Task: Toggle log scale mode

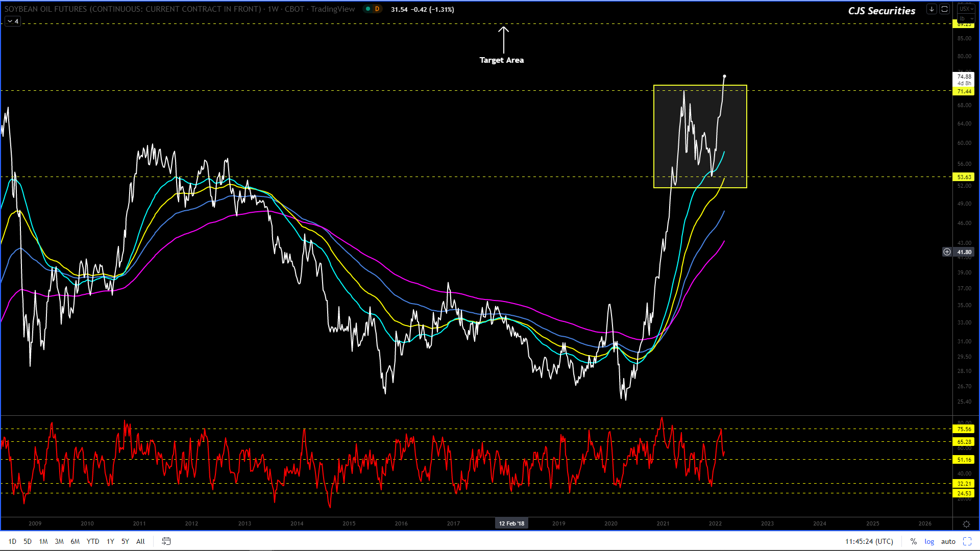Action: (929, 541)
